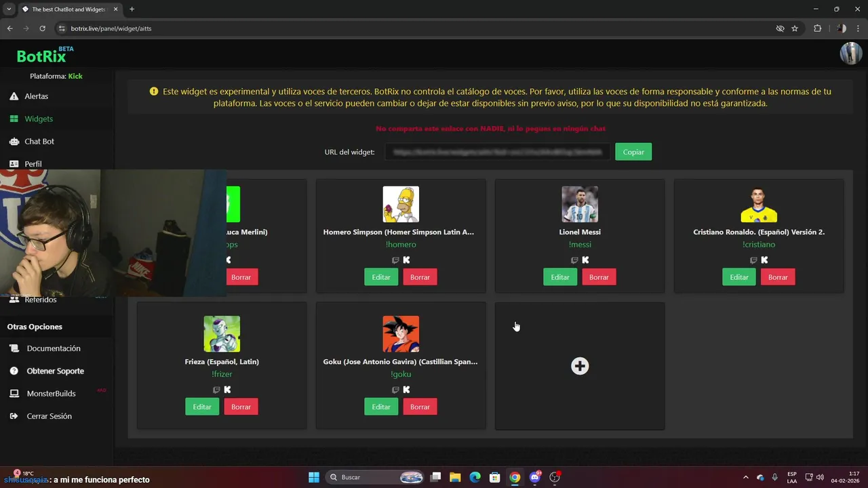868x488 pixels.
Task: Click the Cerrar Sesión exit icon
Action: pyautogui.click(x=14, y=416)
